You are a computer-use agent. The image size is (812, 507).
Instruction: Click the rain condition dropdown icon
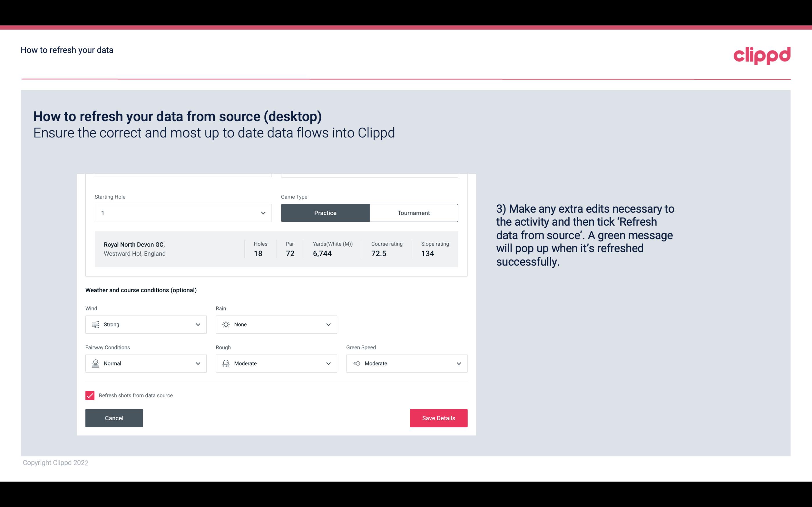(x=328, y=325)
